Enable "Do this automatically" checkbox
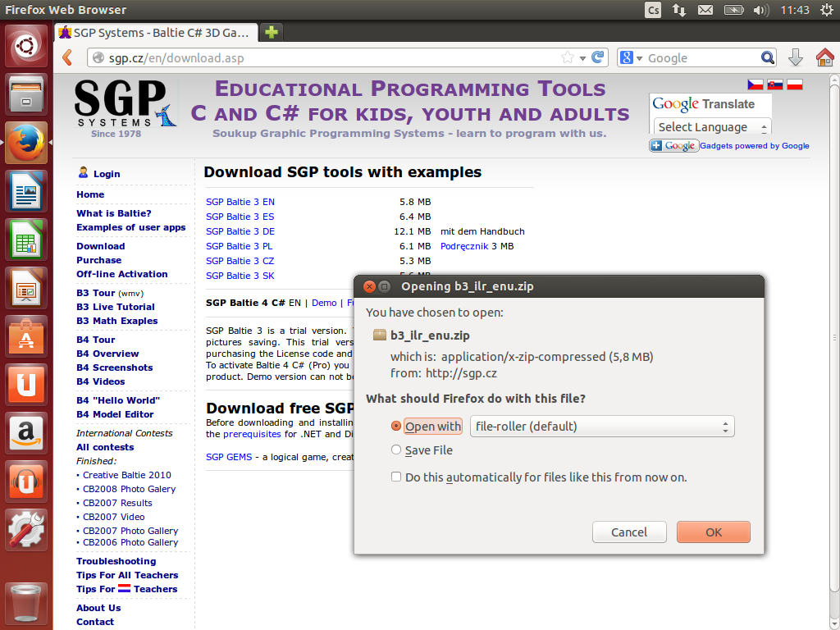This screenshot has height=630, width=840. [x=396, y=477]
